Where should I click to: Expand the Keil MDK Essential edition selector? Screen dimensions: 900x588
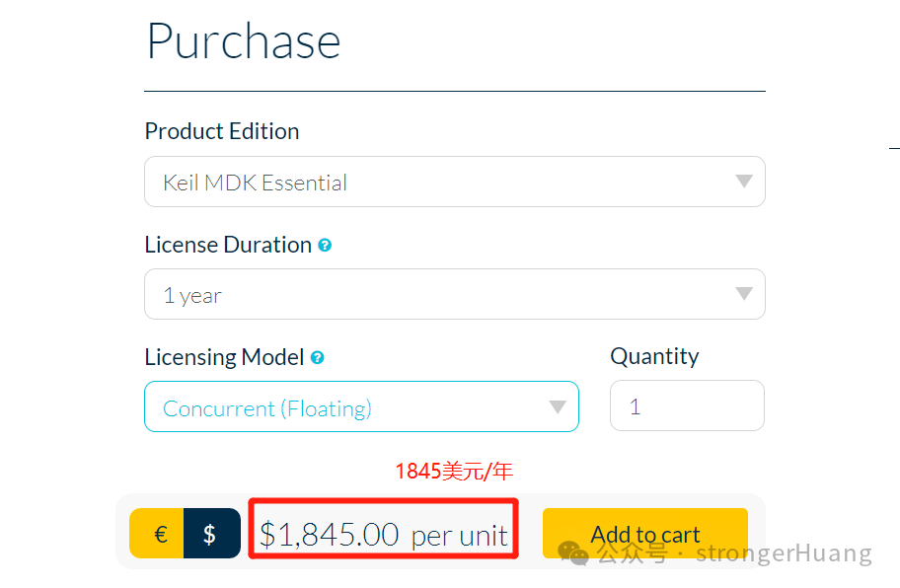pyautogui.click(x=455, y=182)
